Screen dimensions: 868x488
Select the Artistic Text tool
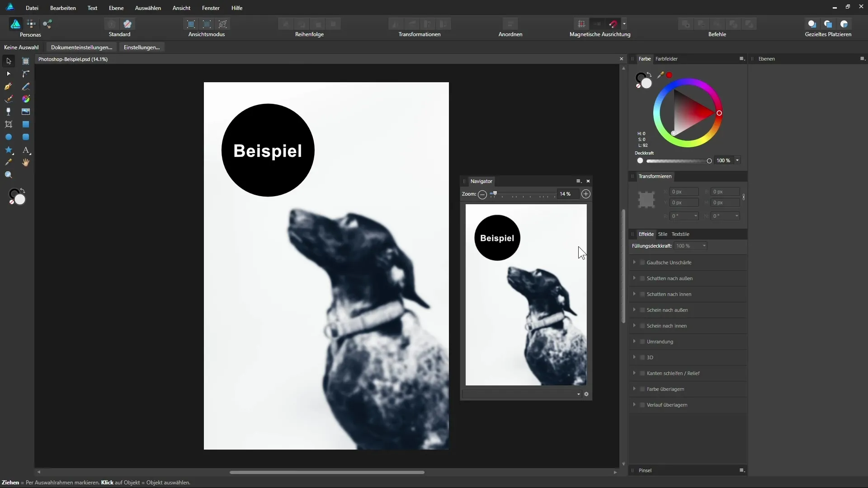(26, 150)
